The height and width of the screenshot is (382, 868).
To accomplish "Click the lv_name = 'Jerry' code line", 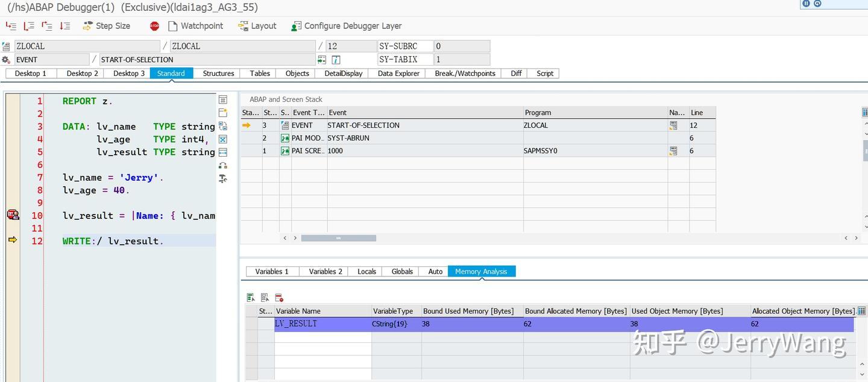I will point(113,178).
